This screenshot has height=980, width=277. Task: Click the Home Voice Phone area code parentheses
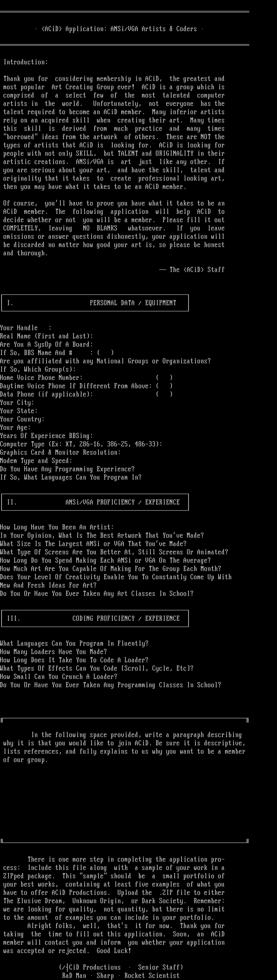point(164,378)
